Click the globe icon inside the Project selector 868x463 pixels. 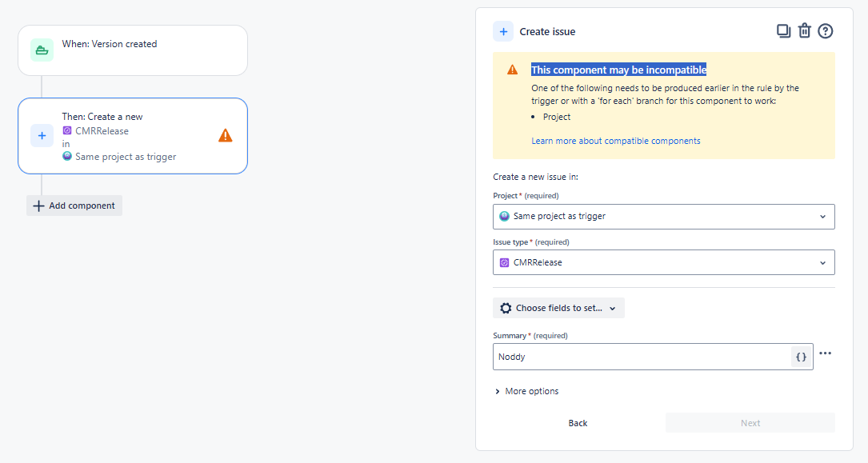(x=504, y=216)
